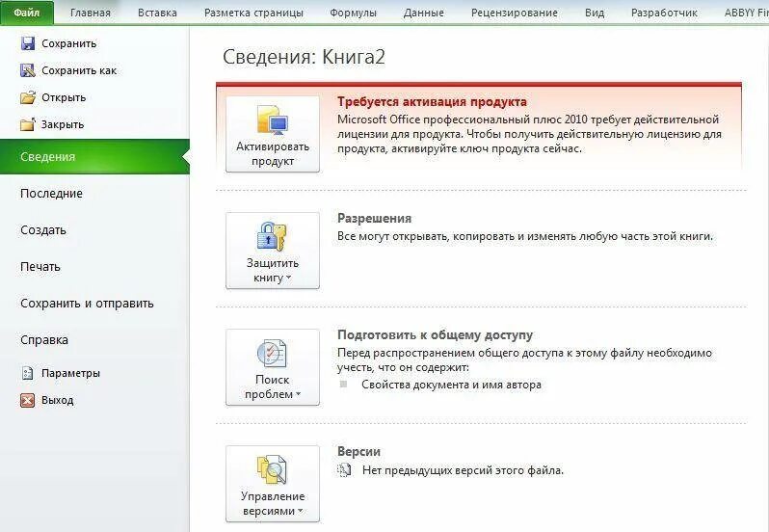
Task: Expand the Поиск проблем dropdown arrow
Action: (298, 394)
